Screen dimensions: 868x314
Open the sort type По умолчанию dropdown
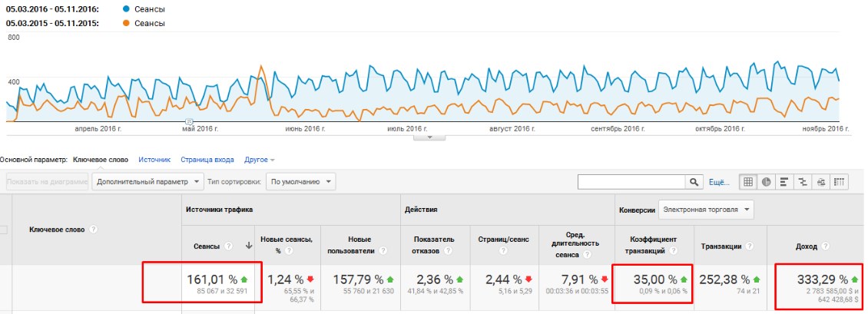pyautogui.click(x=300, y=181)
